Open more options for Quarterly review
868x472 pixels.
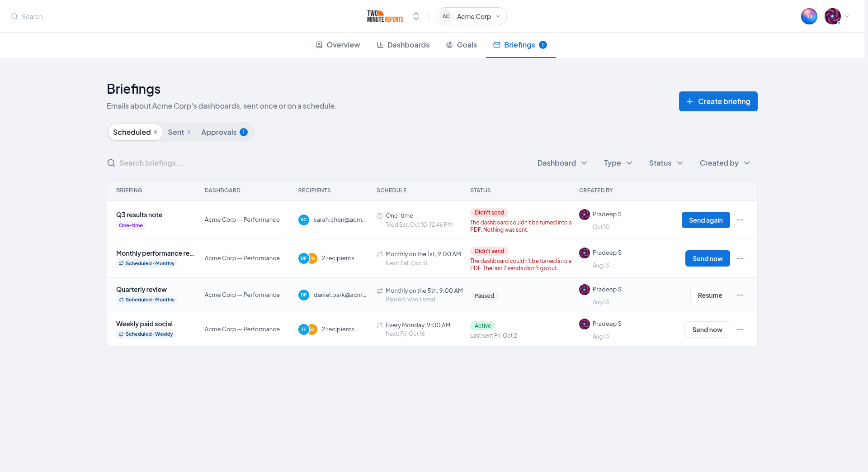(740, 295)
